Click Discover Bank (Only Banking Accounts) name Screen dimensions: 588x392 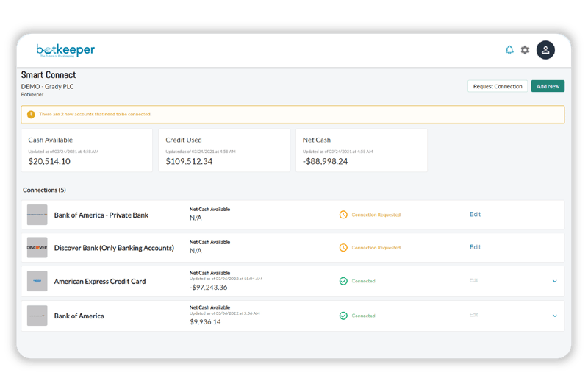pyautogui.click(x=114, y=248)
